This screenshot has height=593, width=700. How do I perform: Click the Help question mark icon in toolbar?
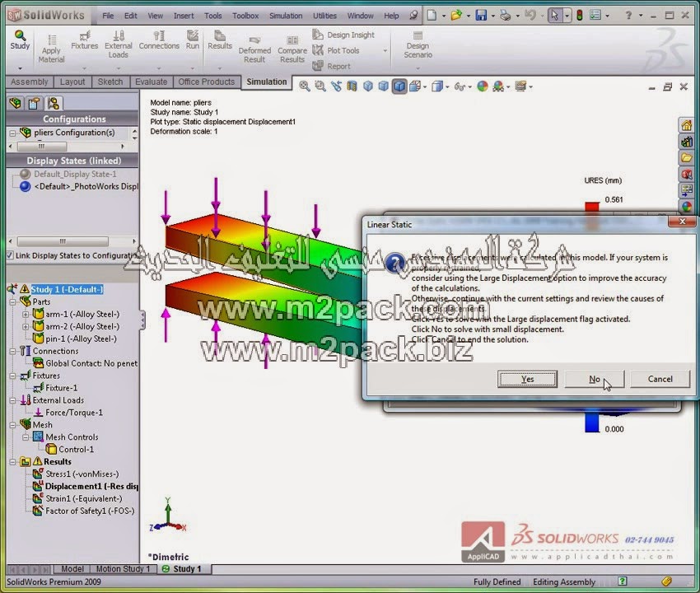(x=628, y=16)
